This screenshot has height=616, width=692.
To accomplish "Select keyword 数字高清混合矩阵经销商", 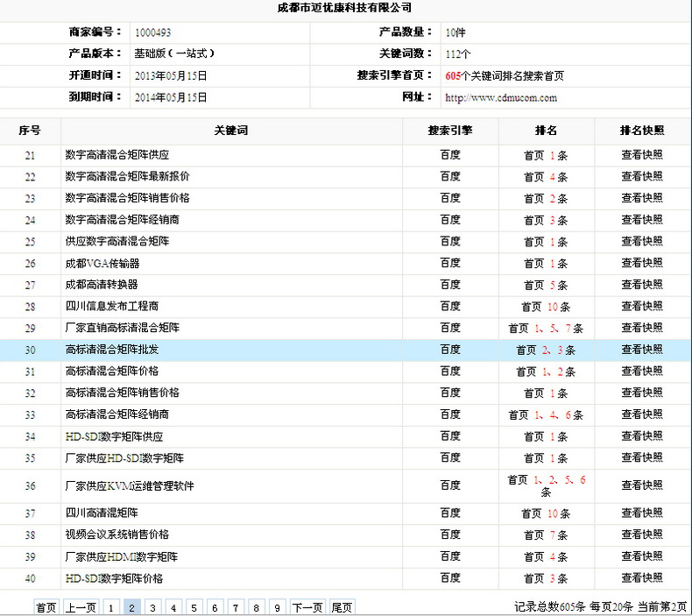I will [x=123, y=220].
